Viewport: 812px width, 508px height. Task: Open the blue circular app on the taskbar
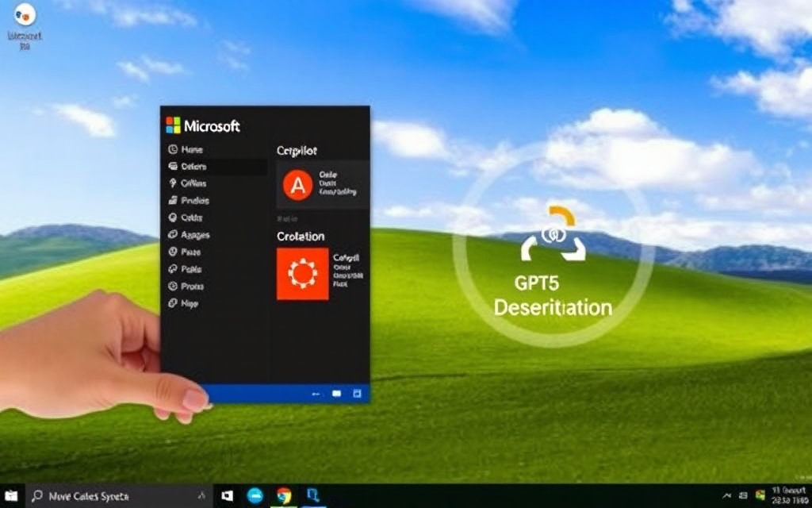pyautogui.click(x=255, y=496)
